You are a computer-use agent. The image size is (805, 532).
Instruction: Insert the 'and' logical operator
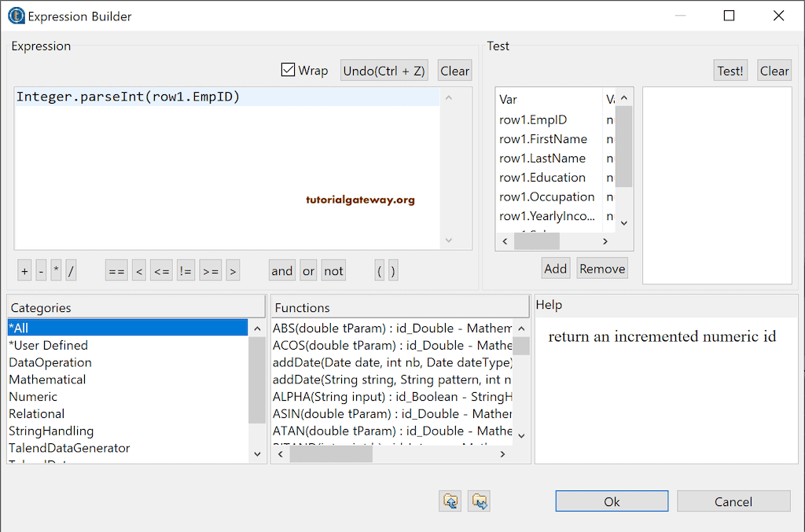[281, 270]
